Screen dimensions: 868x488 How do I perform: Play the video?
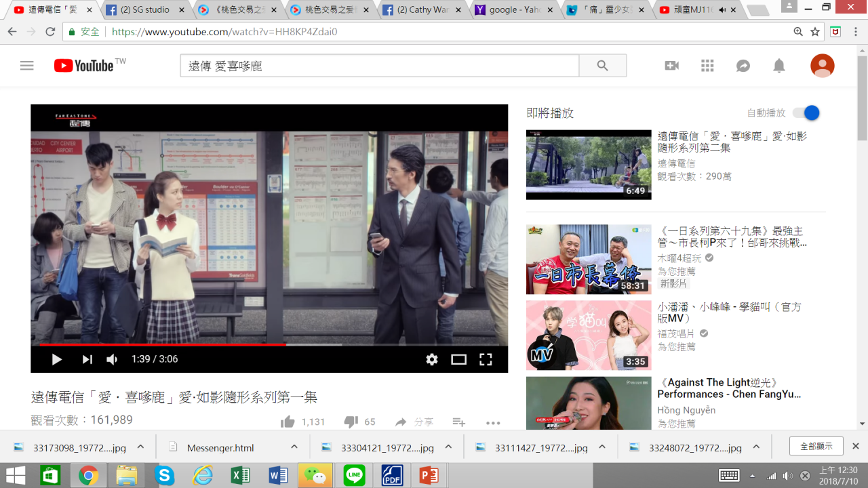tap(57, 359)
